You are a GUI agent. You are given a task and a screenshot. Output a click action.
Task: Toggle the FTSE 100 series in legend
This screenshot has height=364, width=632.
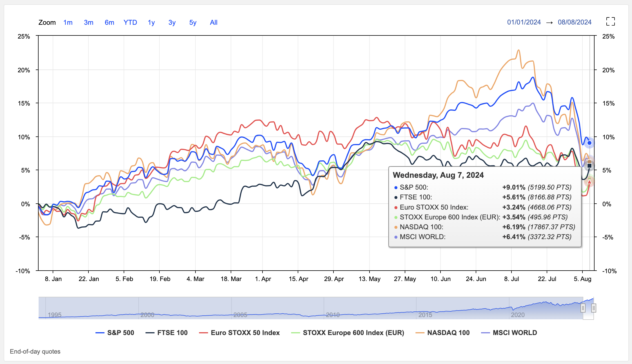click(166, 333)
